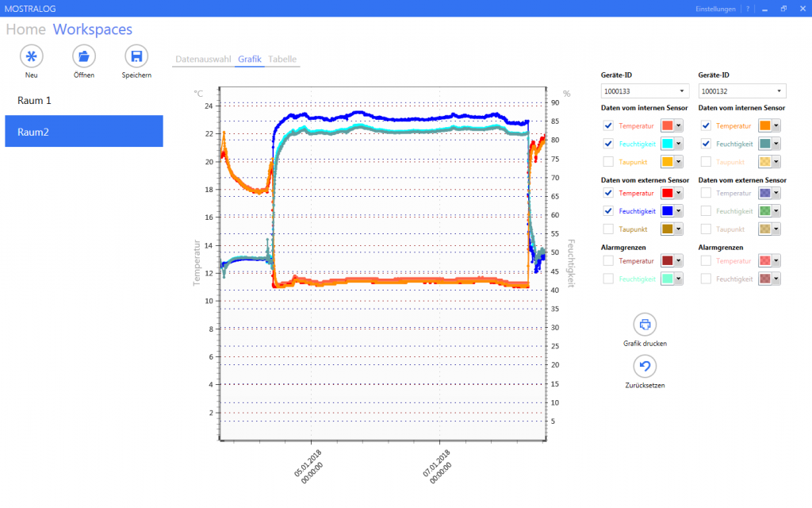The height and width of the screenshot is (508, 812).
Task: Enable Alarmgrenzen Temperatur checkbox for device 1000133
Action: [x=608, y=260]
